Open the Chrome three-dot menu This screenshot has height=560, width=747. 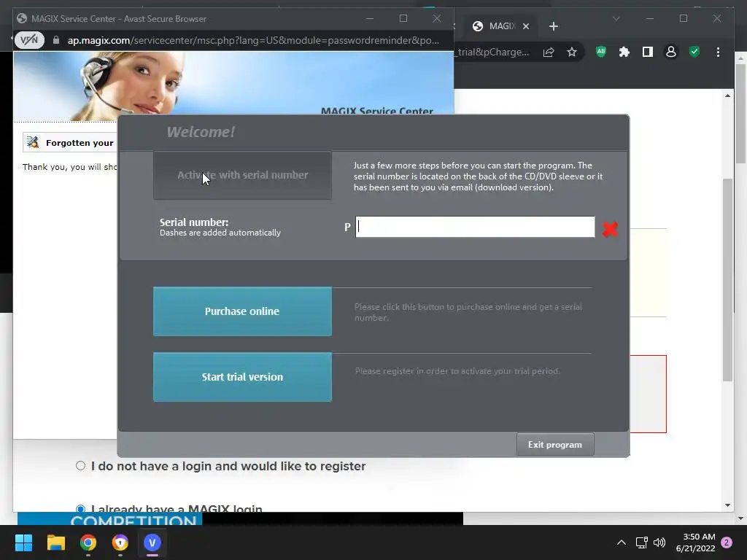pyautogui.click(x=718, y=52)
